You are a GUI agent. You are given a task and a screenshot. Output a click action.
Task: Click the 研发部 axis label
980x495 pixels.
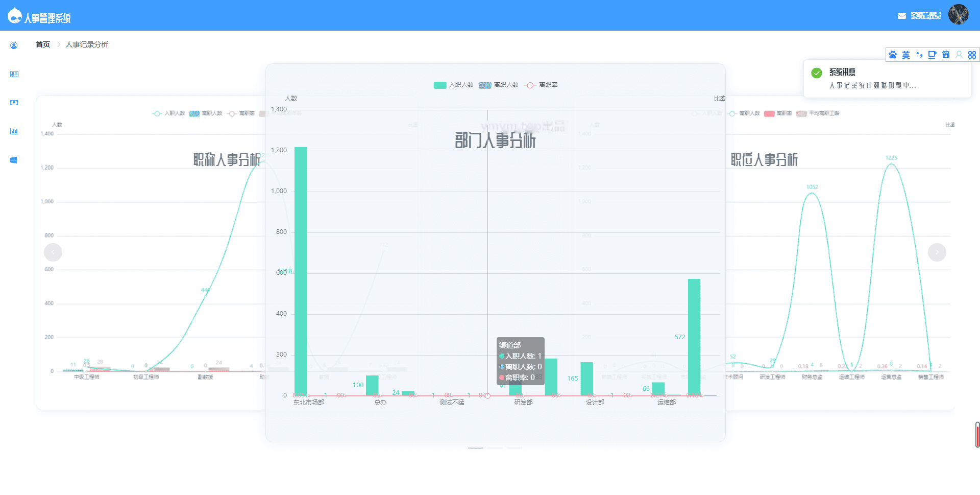[x=524, y=403]
